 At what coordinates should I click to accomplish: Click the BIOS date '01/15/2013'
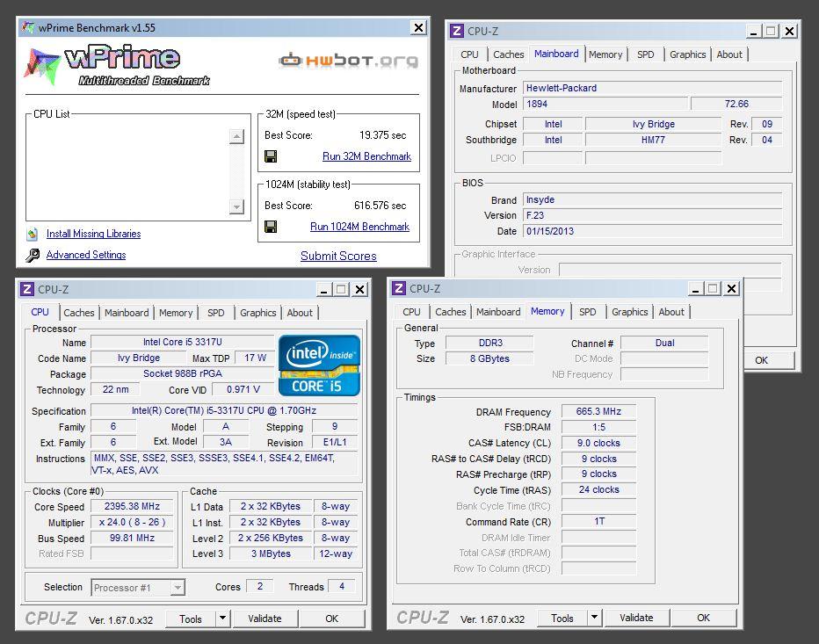point(653,231)
